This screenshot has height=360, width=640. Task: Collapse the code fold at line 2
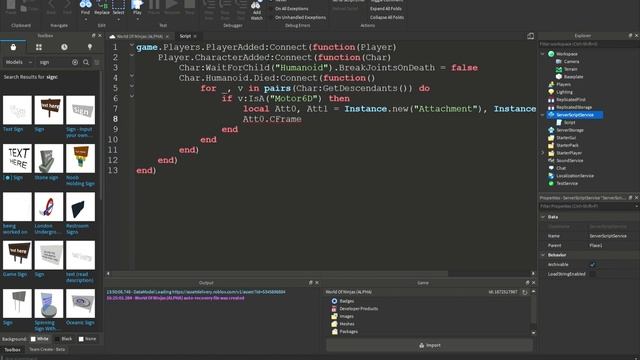click(132, 55)
